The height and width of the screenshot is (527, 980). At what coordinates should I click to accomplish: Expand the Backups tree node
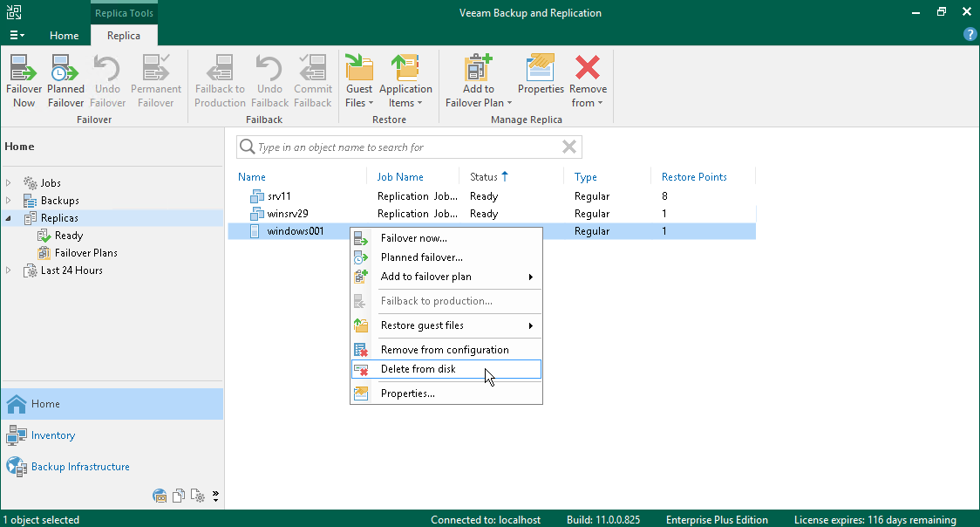[8, 200]
